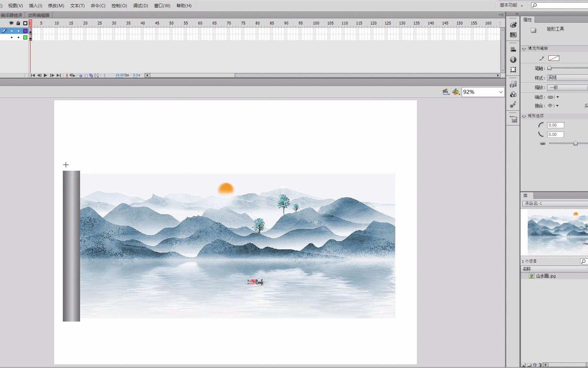
Task: Click the center frame marker icon
Action: [x=67, y=75]
